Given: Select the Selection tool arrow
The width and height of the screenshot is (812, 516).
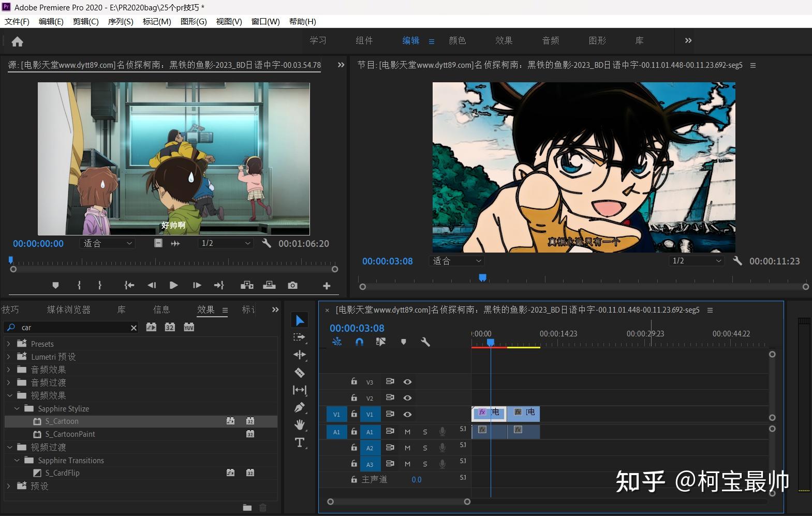Looking at the screenshot, I should point(300,320).
